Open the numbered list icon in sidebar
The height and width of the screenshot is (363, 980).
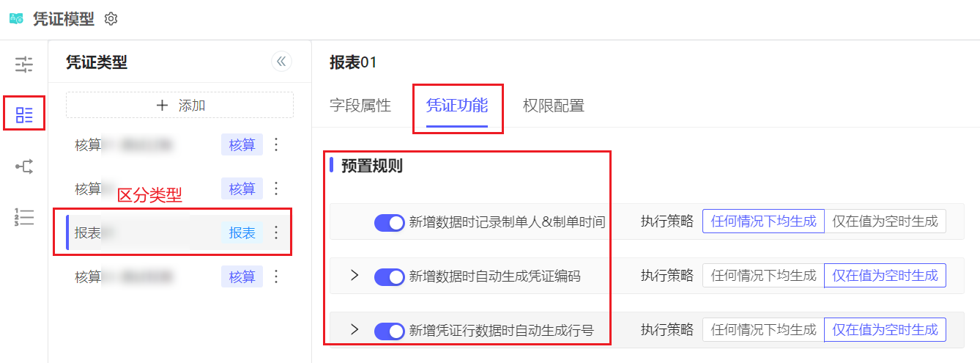point(24,217)
